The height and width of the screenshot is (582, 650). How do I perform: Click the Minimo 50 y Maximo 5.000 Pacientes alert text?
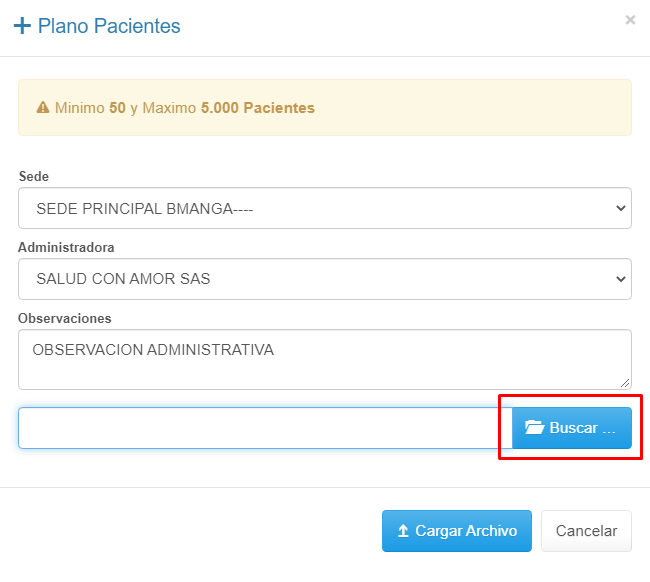185,108
